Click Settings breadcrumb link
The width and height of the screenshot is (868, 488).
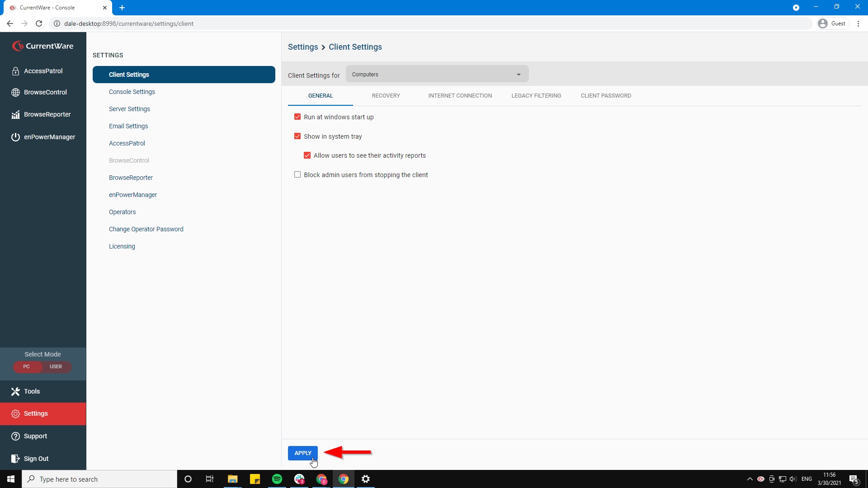tap(303, 47)
